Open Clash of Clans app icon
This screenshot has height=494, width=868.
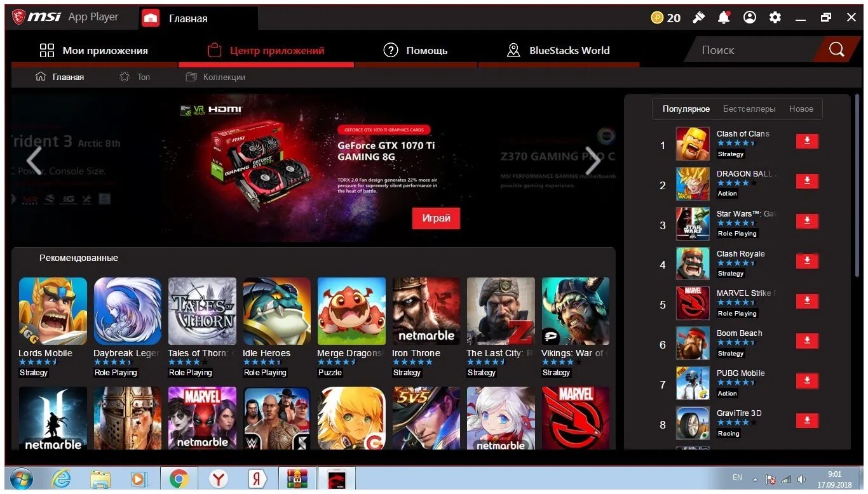[x=693, y=144]
